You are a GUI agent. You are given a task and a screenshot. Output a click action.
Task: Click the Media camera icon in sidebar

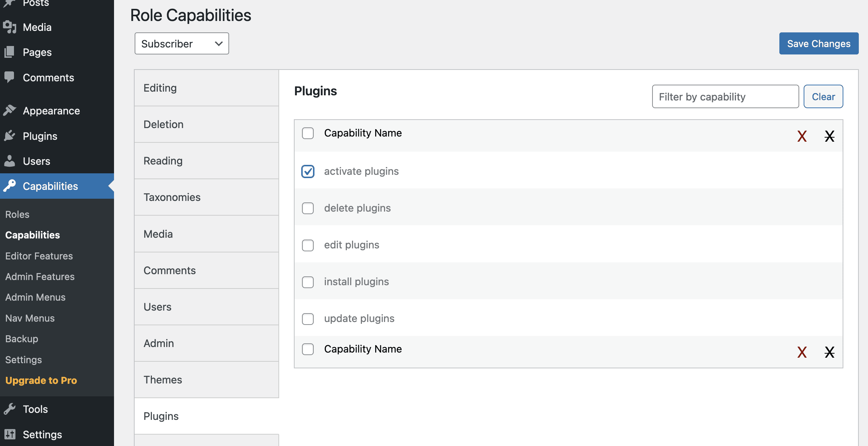(10, 27)
